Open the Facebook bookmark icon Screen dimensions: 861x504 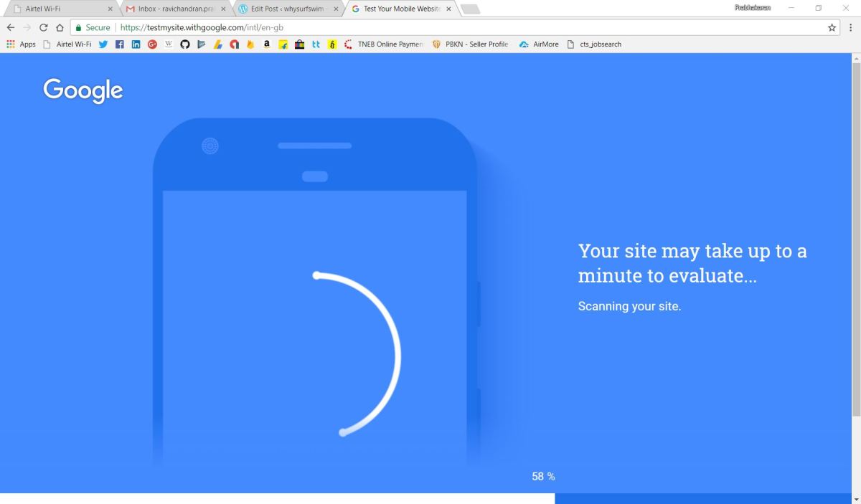click(x=120, y=44)
